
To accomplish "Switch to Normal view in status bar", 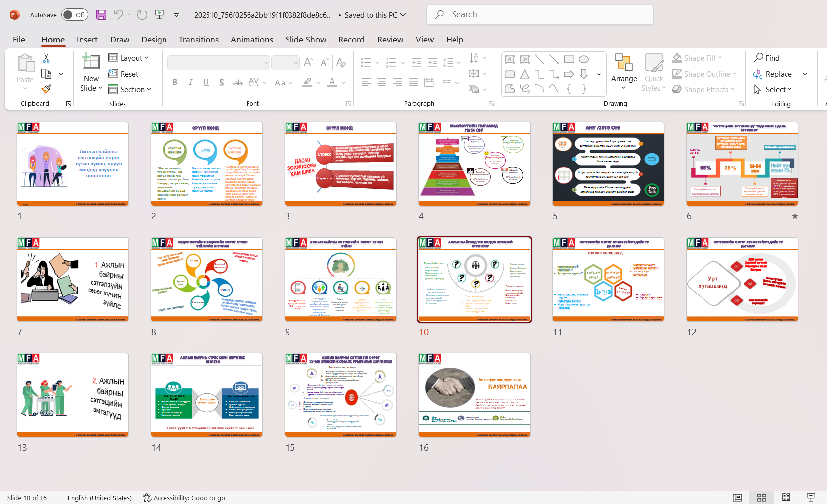I will tap(737, 498).
